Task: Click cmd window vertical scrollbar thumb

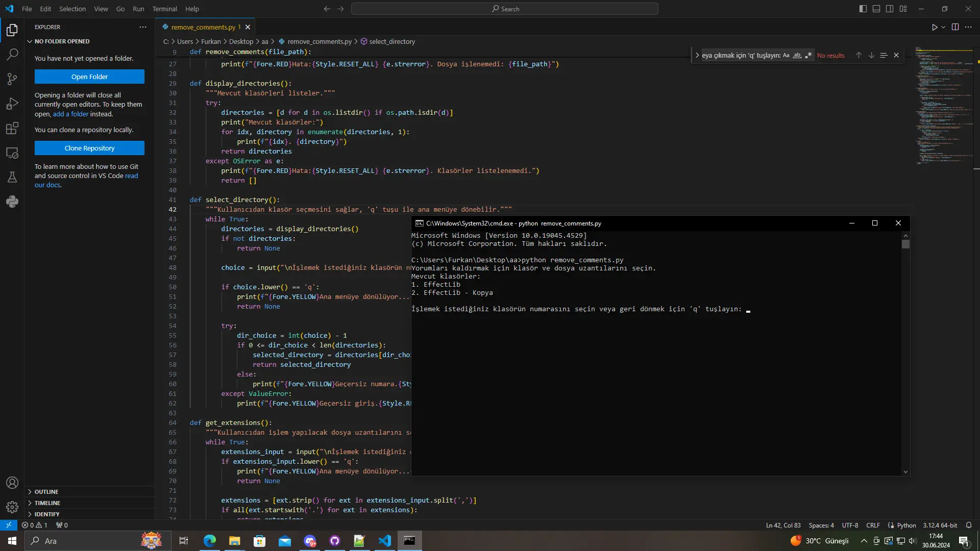Action: [x=905, y=244]
